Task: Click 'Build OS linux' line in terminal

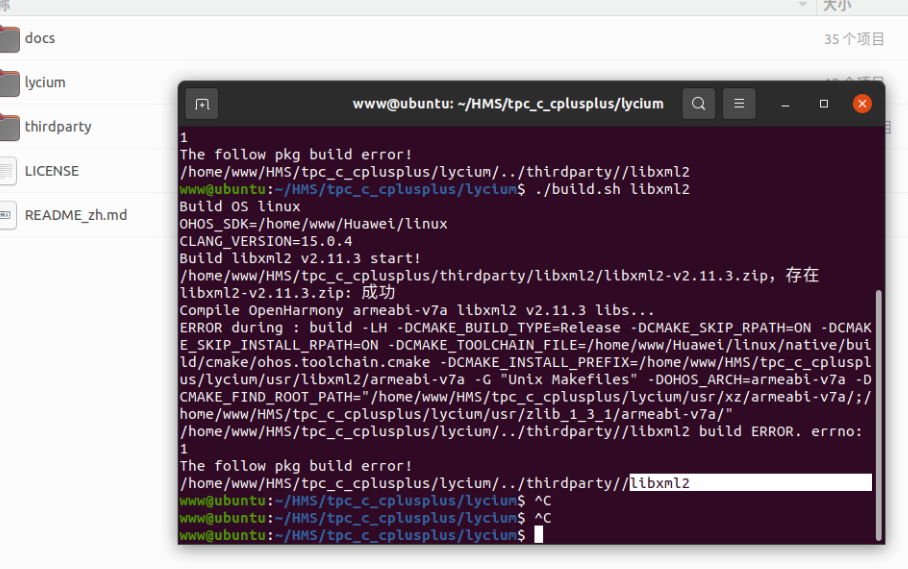Action: pyautogui.click(x=240, y=207)
